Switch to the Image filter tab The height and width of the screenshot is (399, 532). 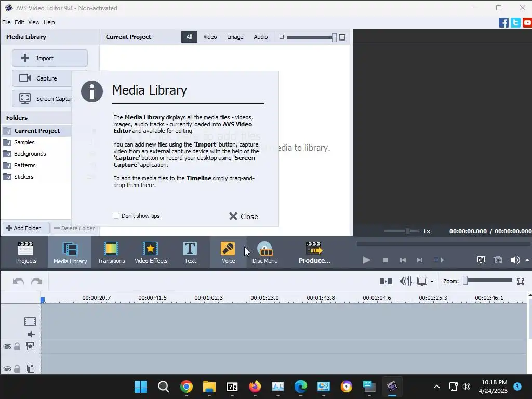point(235,37)
